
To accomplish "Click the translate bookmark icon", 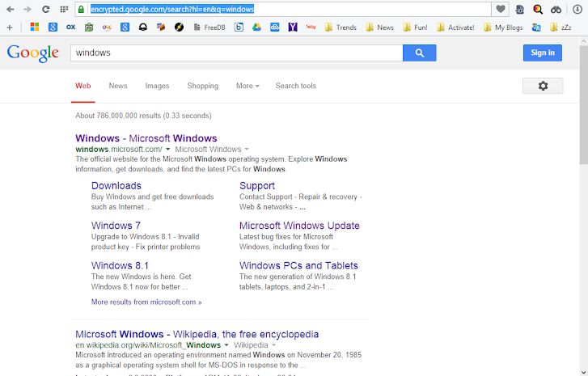I will [536, 27].
